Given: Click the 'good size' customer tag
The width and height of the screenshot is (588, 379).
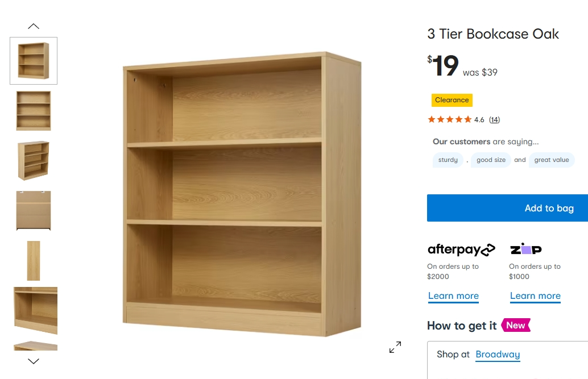Looking at the screenshot, I should click(x=491, y=160).
